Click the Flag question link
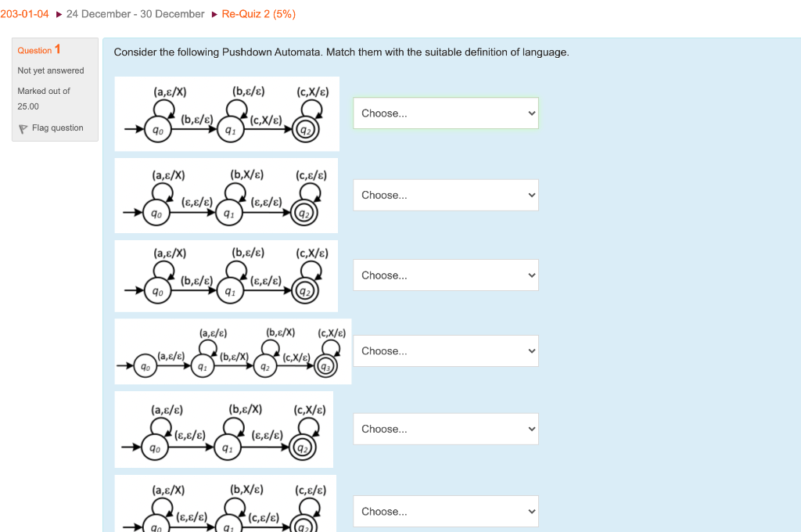This screenshot has height=532, width=801. pos(57,128)
